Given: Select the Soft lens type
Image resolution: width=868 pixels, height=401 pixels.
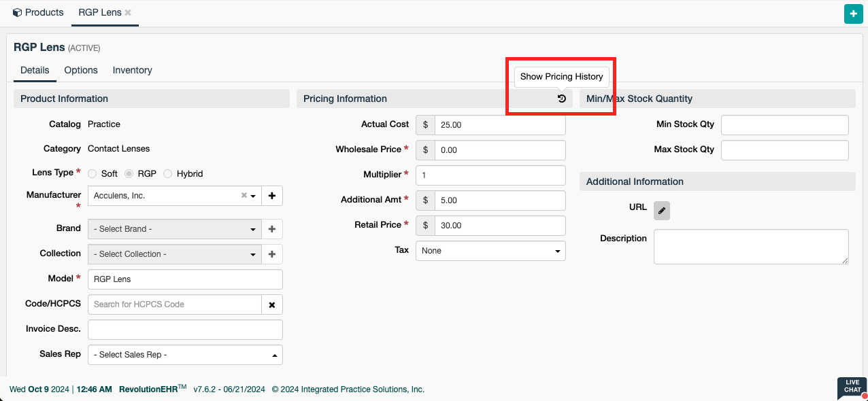Looking at the screenshot, I should (93, 174).
